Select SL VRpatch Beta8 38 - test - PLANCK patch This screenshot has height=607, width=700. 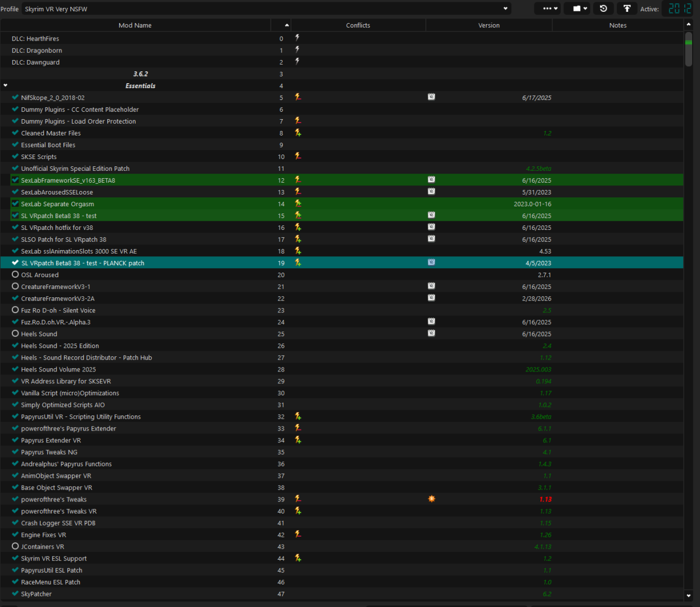pyautogui.click(x=342, y=262)
